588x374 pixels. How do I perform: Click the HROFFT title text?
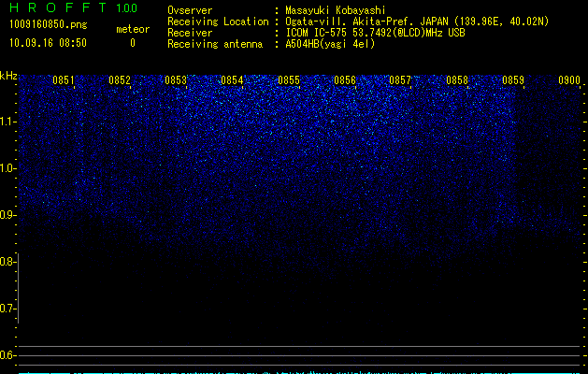click(58, 7)
